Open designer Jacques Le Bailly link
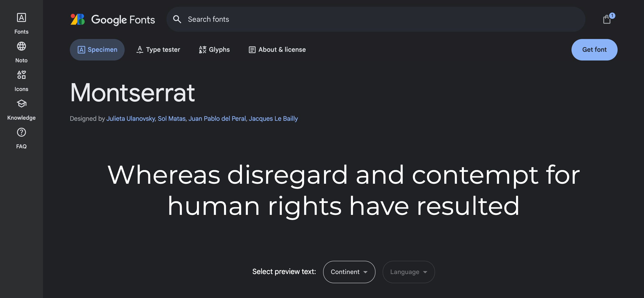 (273, 119)
